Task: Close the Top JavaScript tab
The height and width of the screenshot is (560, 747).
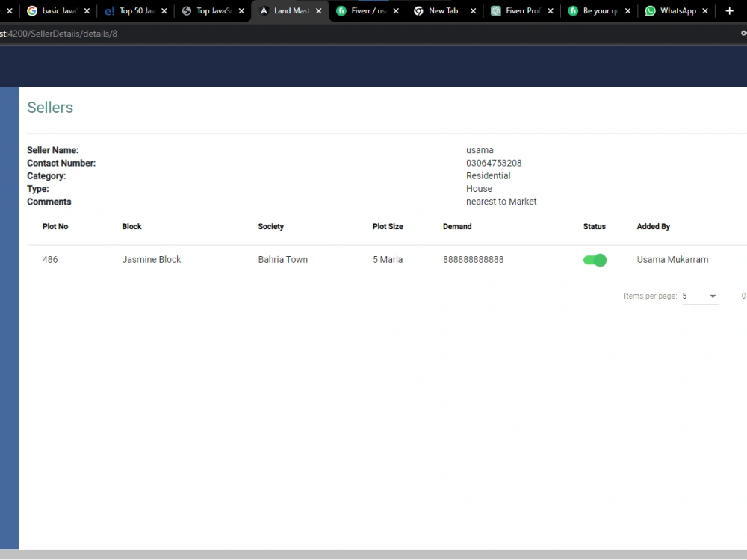Action: 241,11
